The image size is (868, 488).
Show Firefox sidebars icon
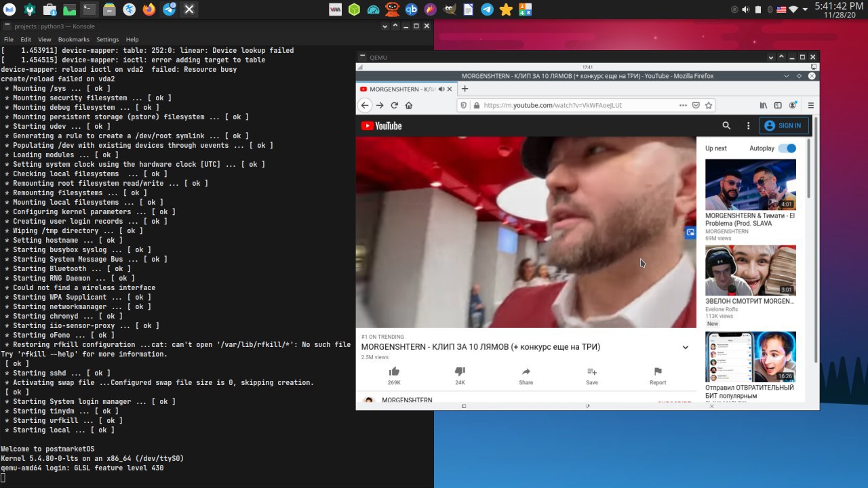(778, 105)
